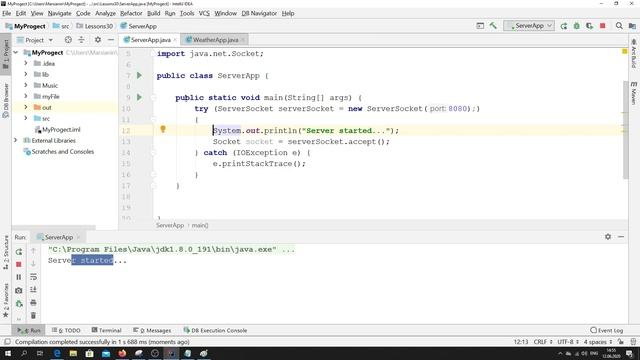This screenshot has width=640, height=360.
Task: Start debugging with the green bug icon
Action: [x=576, y=26]
